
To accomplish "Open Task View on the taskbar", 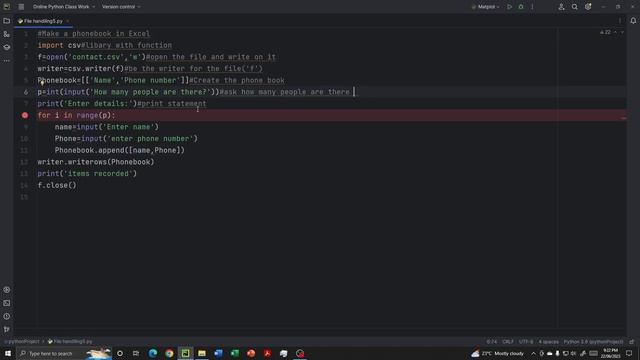I will tap(136, 353).
